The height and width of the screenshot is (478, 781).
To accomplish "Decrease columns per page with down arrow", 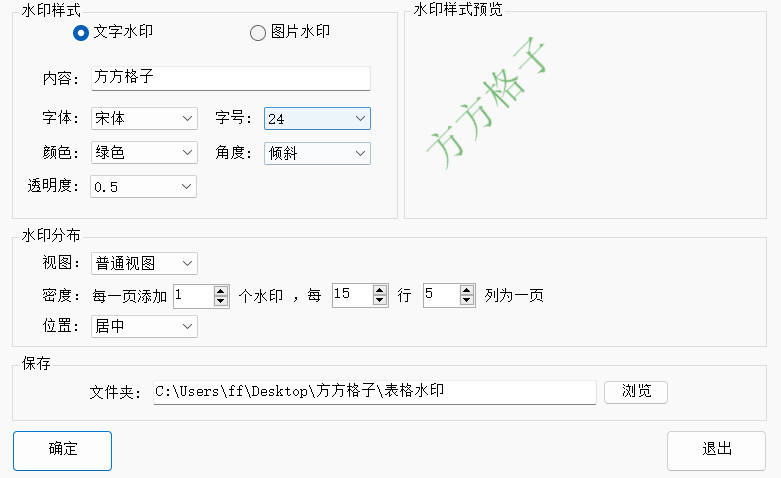I will click(x=466, y=300).
